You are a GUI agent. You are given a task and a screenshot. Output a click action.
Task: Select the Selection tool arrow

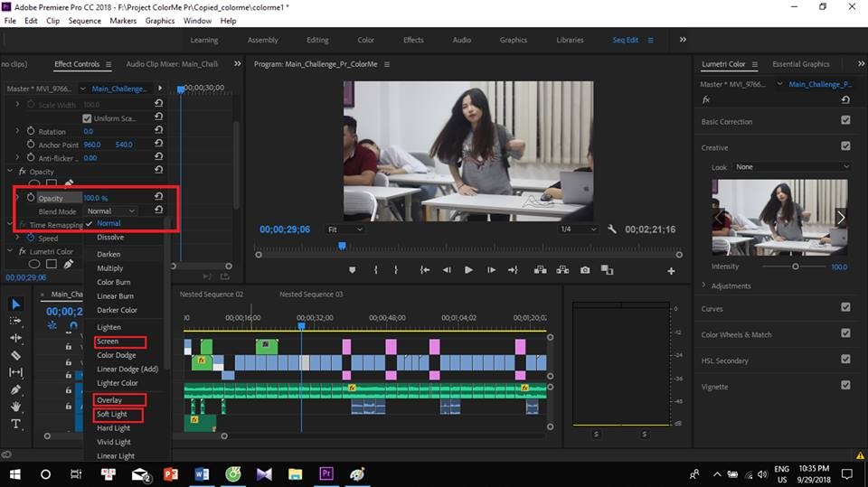pos(16,304)
